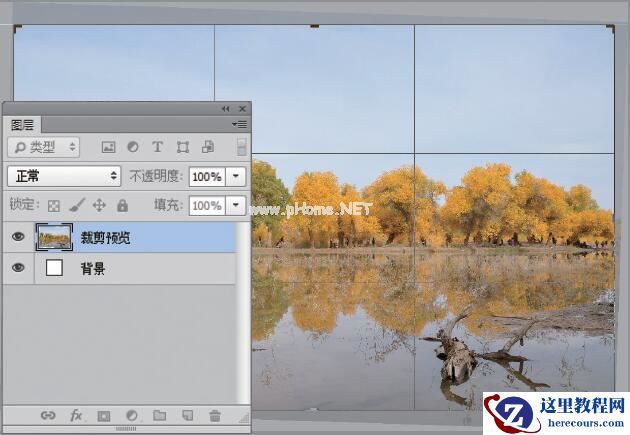630x435 pixels.
Task: Open the fill slider dropdown arrow
Action: pyautogui.click(x=236, y=205)
